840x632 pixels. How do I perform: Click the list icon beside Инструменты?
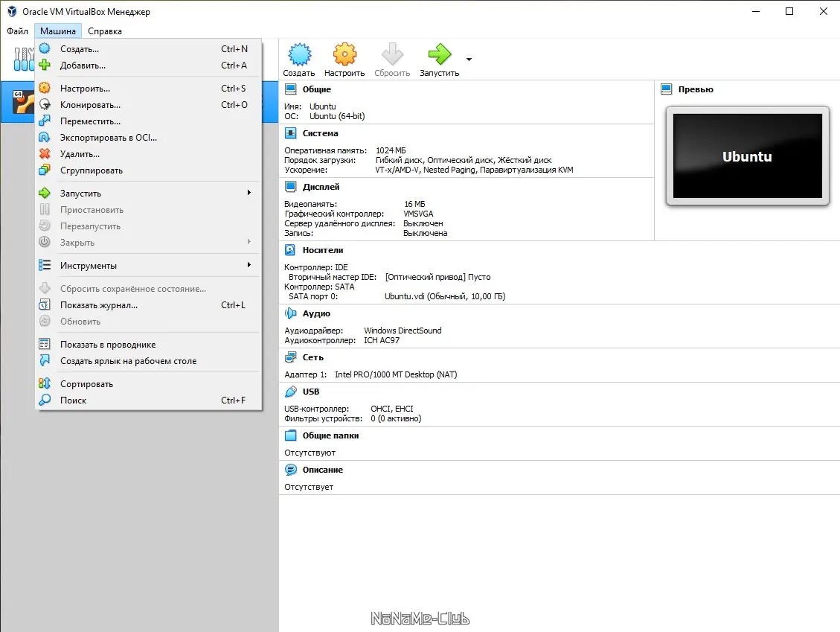point(45,265)
